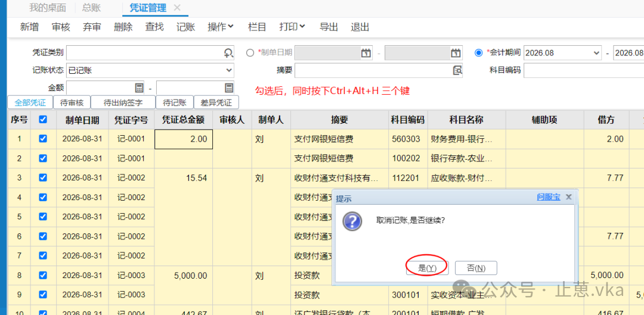
Task: Confirm with the 是(Y) button
Action: 427,268
